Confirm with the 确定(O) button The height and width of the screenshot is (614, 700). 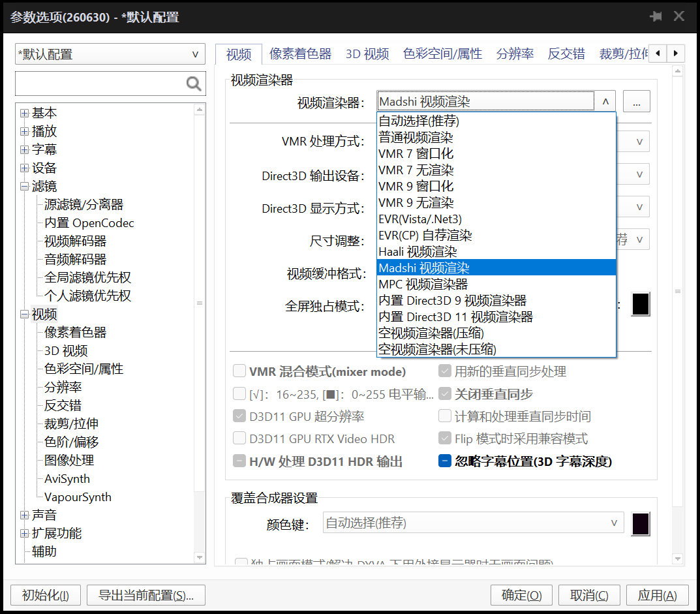point(521,595)
